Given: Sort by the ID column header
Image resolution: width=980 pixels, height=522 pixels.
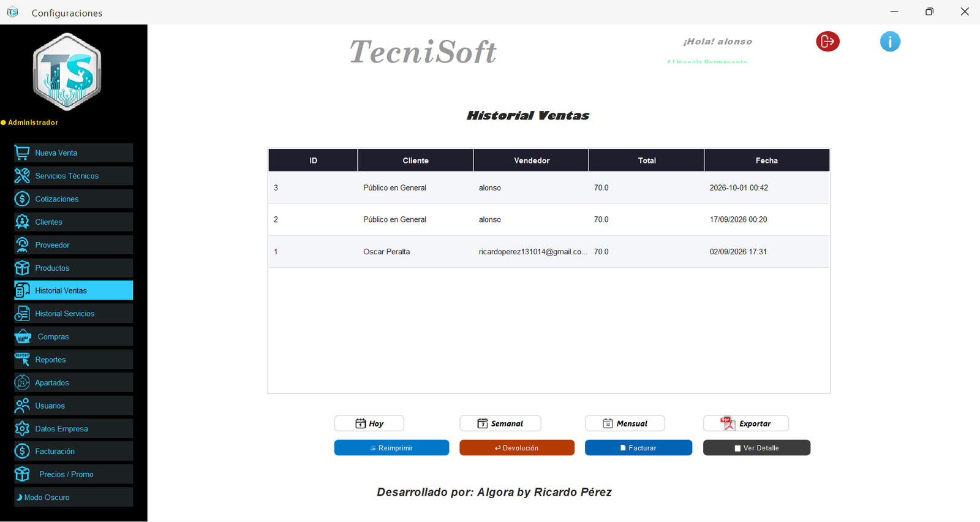Looking at the screenshot, I should [x=313, y=161].
